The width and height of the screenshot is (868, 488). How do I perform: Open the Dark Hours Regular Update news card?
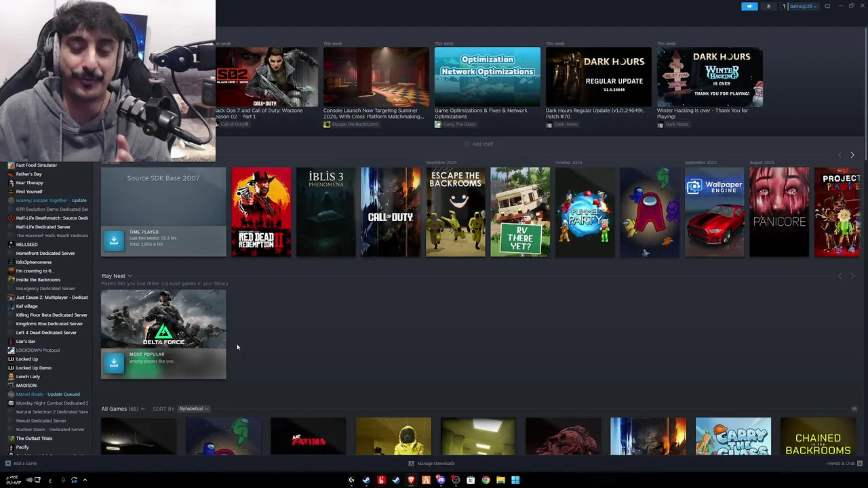click(x=599, y=77)
